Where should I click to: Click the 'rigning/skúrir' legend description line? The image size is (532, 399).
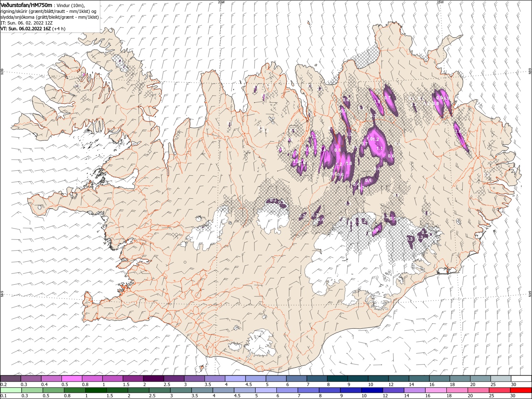[49, 11]
